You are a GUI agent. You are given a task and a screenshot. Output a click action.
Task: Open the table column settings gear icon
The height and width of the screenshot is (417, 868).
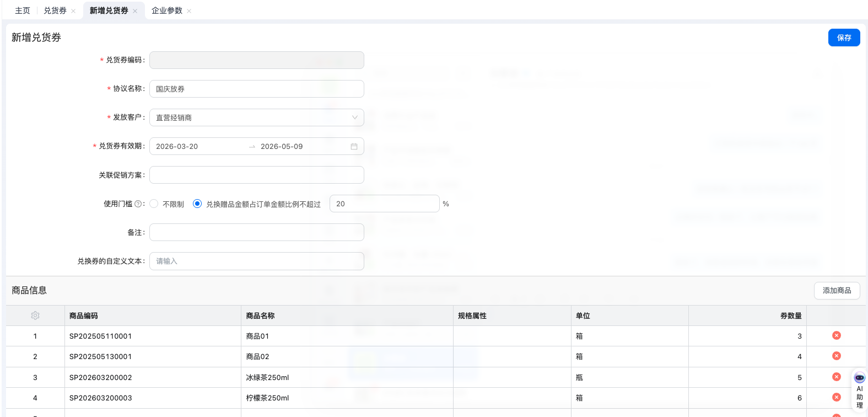point(35,316)
